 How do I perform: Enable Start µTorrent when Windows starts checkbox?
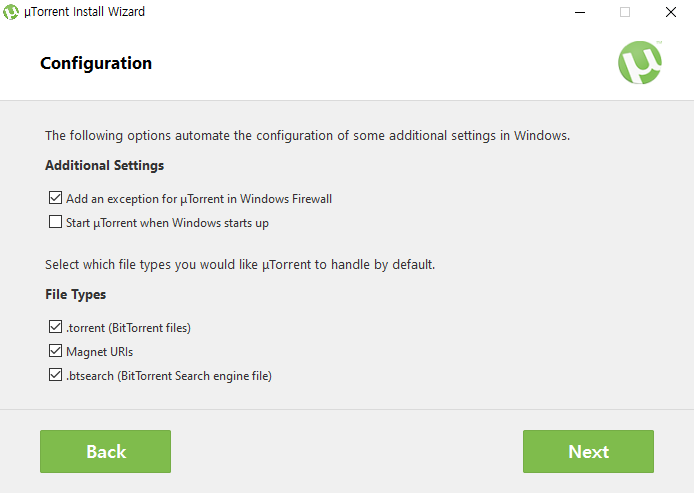coord(55,223)
